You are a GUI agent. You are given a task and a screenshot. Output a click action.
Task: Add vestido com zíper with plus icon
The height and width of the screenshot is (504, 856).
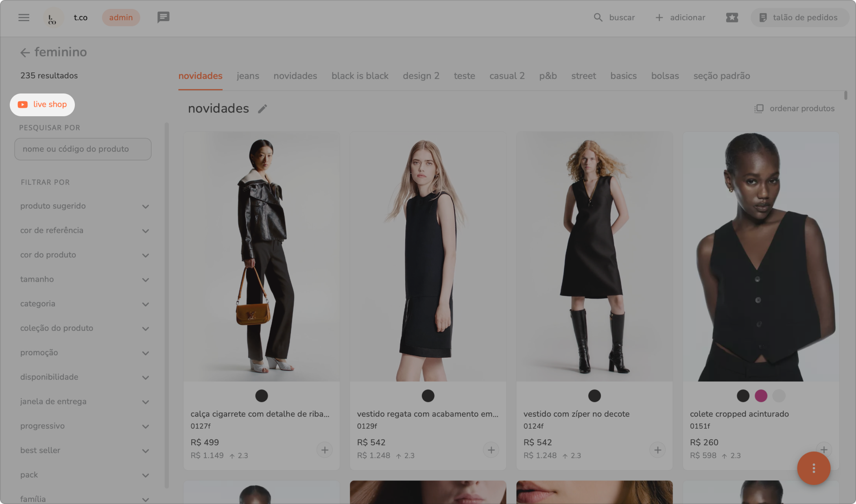pos(657,450)
